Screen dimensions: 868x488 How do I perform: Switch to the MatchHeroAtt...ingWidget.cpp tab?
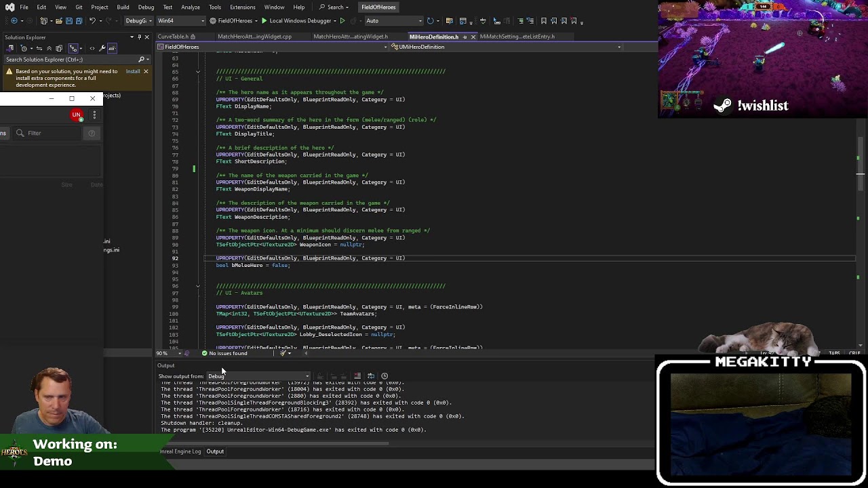coord(254,37)
